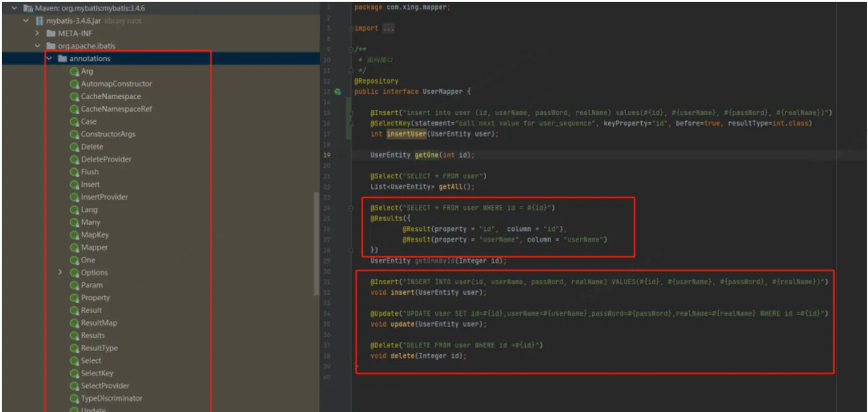The width and height of the screenshot is (868, 412).
Task: Click the Property annotation icon
Action: click(x=74, y=298)
